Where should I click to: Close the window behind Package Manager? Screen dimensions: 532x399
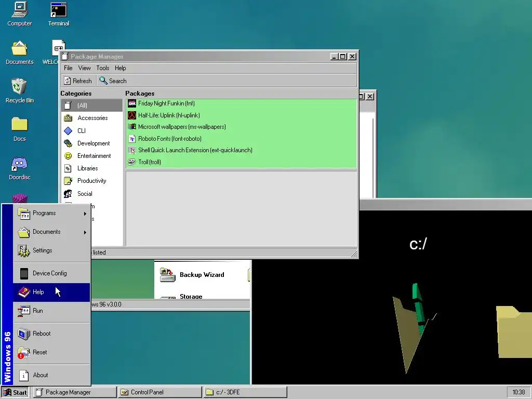[370, 97]
